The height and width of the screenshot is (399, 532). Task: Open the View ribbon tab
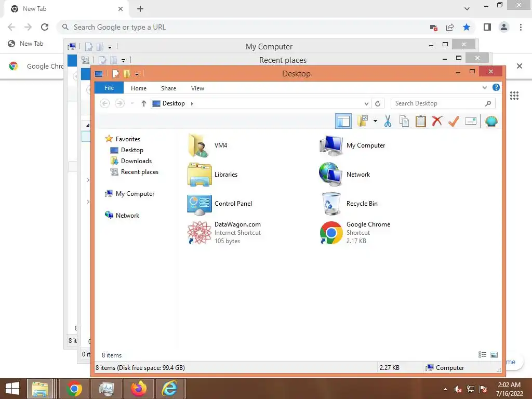click(197, 88)
